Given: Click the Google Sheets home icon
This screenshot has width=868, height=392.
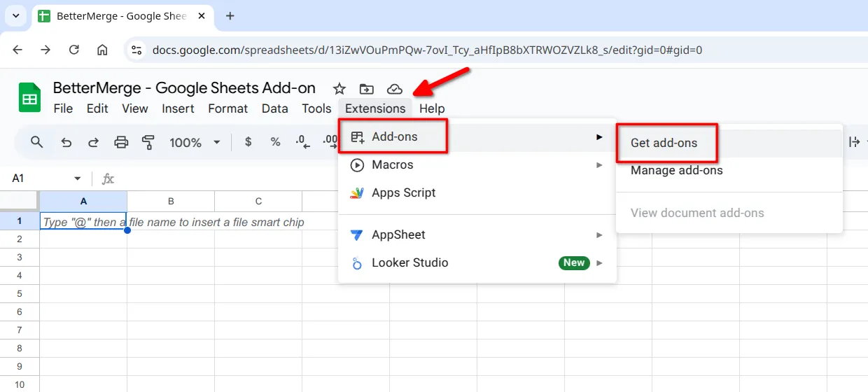Looking at the screenshot, I should [x=29, y=97].
